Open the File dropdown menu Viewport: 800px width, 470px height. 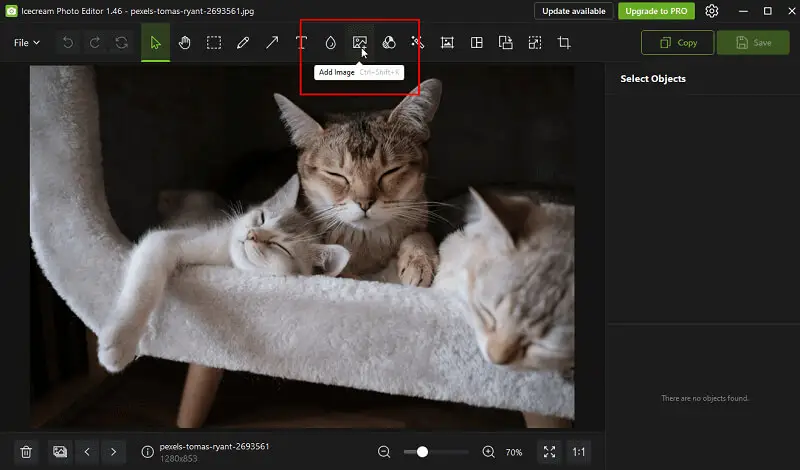pyautogui.click(x=27, y=43)
